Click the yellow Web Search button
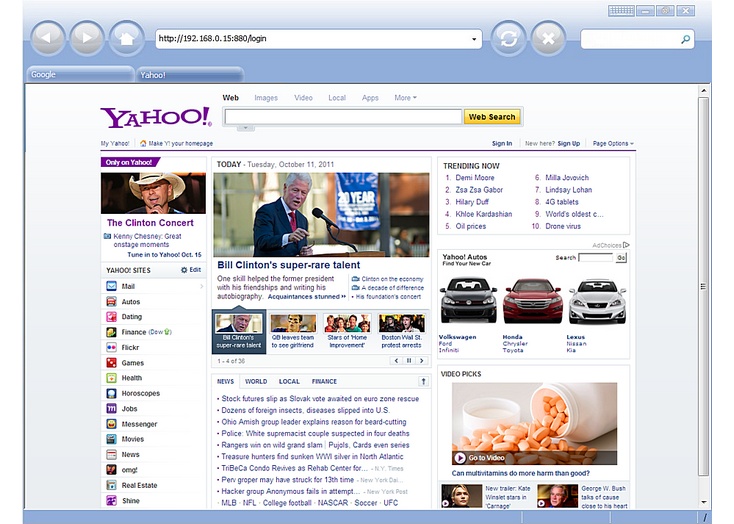The width and height of the screenshot is (734, 524). [x=492, y=117]
